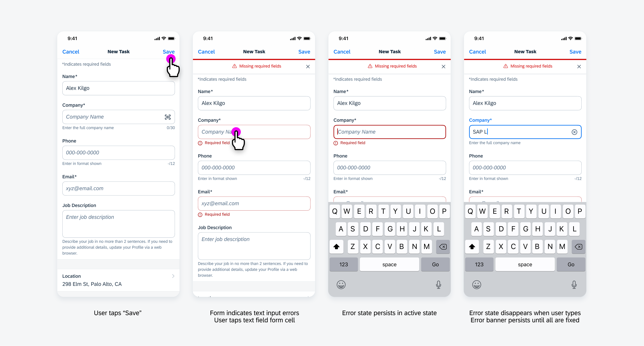
Task: Toggle battery status in top bar
Action: pos(173,39)
